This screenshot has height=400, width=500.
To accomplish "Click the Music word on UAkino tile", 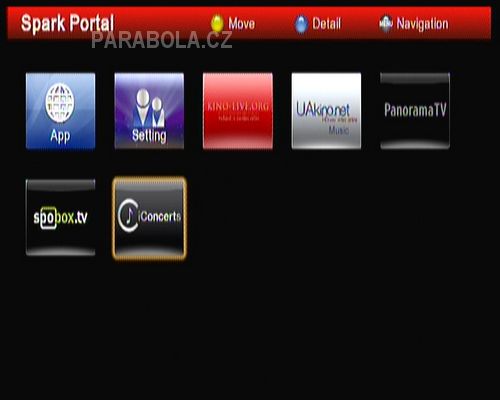I will click(x=339, y=130).
